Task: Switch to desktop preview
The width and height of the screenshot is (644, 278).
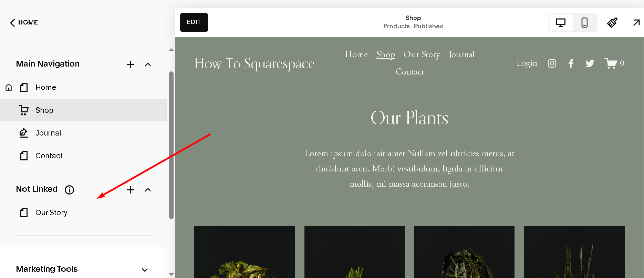Action: (561, 23)
